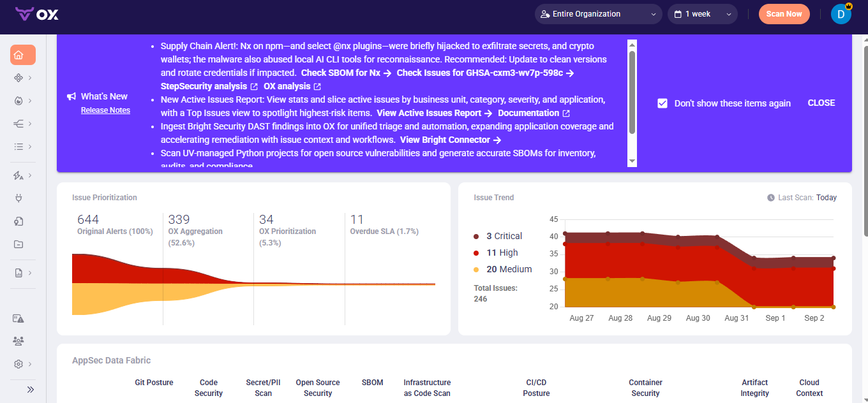Click the flame icon in the sidebar

(x=19, y=100)
